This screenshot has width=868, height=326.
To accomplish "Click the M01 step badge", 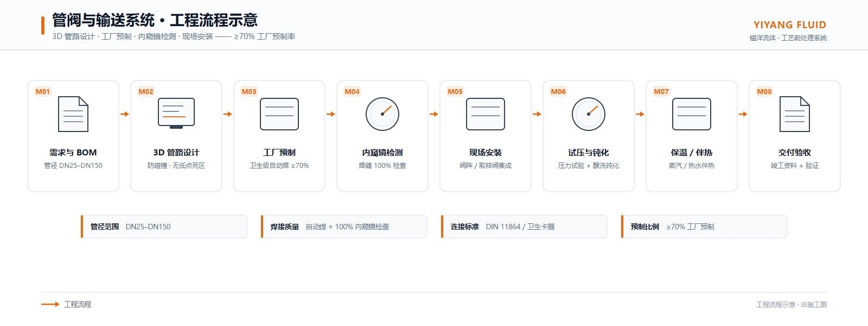I will [43, 91].
